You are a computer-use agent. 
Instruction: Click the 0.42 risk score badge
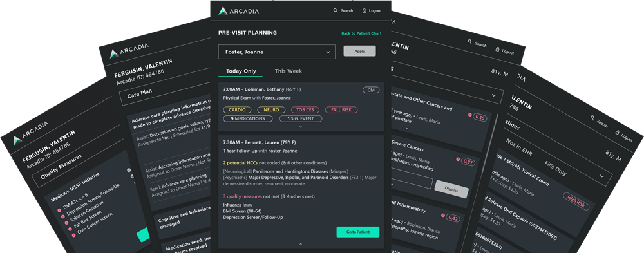click(x=453, y=218)
